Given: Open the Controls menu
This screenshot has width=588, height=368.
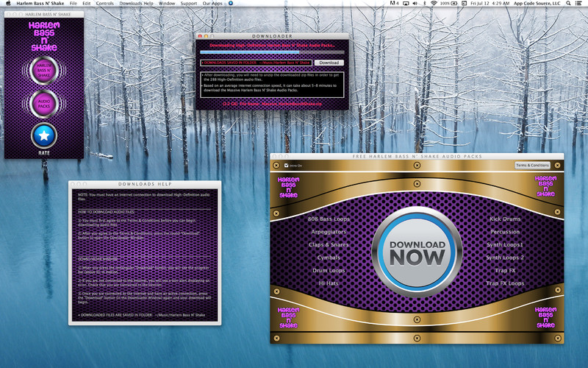Looking at the screenshot, I should click(105, 4).
